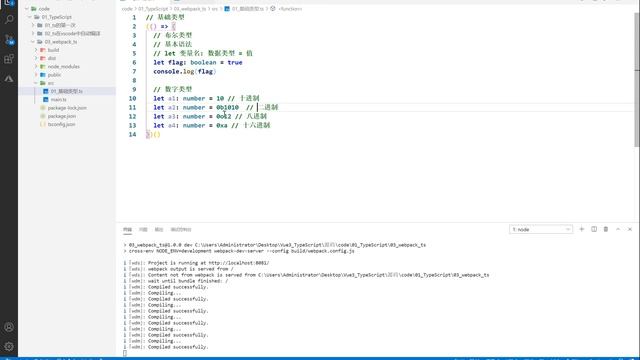Viewport: 640px width, 360px height.
Task: Open the terminal selector '1: node' dropdown
Action: click(541, 229)
